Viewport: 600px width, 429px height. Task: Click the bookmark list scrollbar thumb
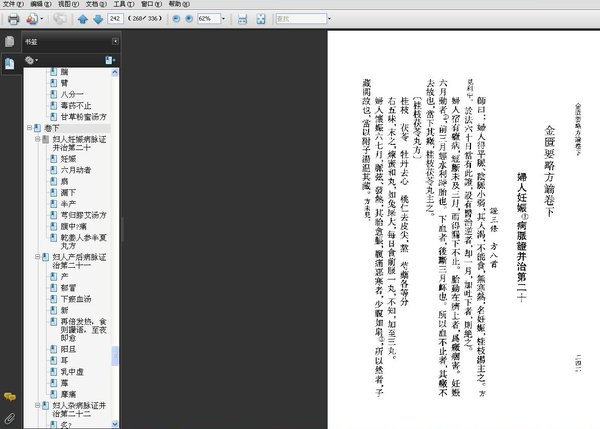(x=115, y=356)
